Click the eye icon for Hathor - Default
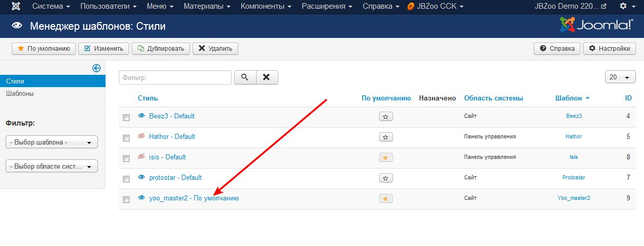 [142, 136]
